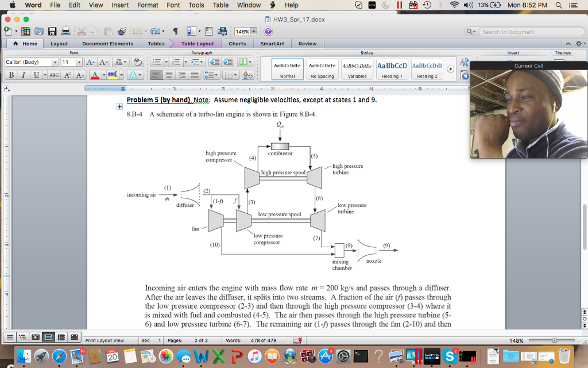588x368 pixels.
Task: Toggle Bold formatting
Action: point(11,75)
